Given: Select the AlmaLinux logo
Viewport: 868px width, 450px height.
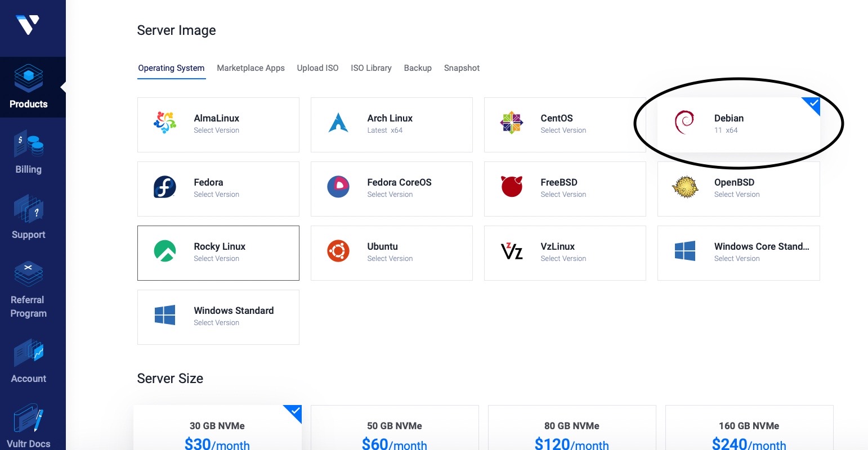Looking at the screenshot, I should [x=165, y=123].
